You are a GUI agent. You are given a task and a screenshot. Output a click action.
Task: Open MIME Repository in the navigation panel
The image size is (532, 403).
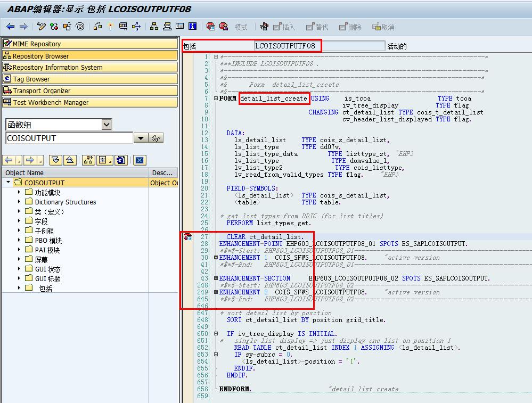[x=90, y=44]
